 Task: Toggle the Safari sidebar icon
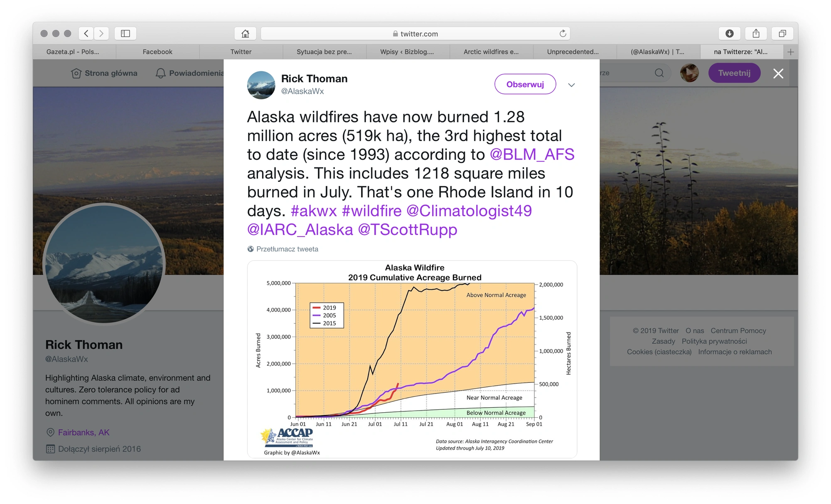click(x=125, y=34)
